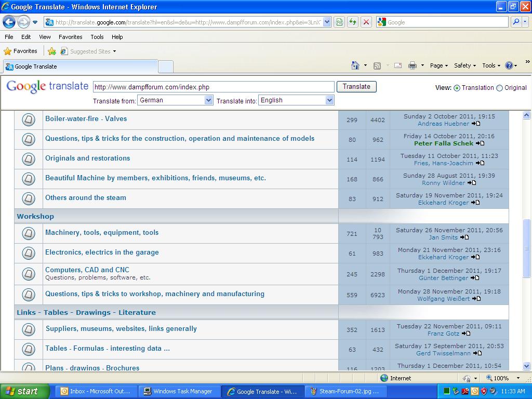Click the Compatibility View icon
This screenshot has width=532, height=399.
tap(339, 22)
